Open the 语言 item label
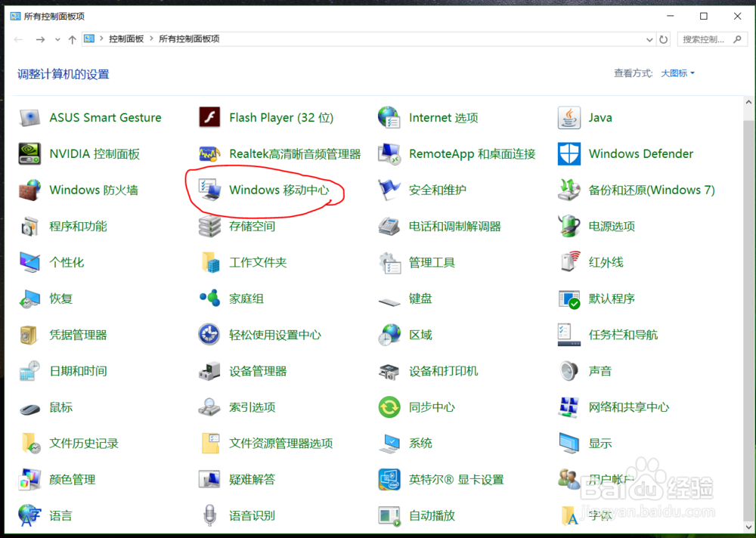The width and height of the screenshot is (756, 538). [60, 515]
